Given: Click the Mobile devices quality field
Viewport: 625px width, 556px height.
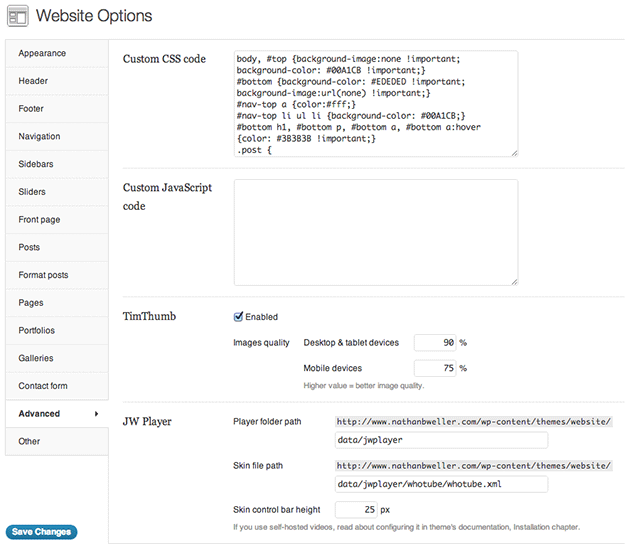Looking at the screenshot, I should point(434,368).
